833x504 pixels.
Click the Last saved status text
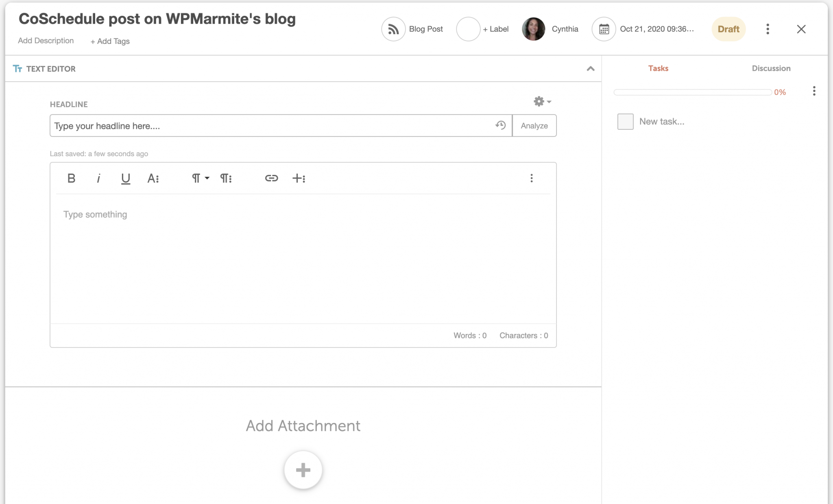[99, 154]
